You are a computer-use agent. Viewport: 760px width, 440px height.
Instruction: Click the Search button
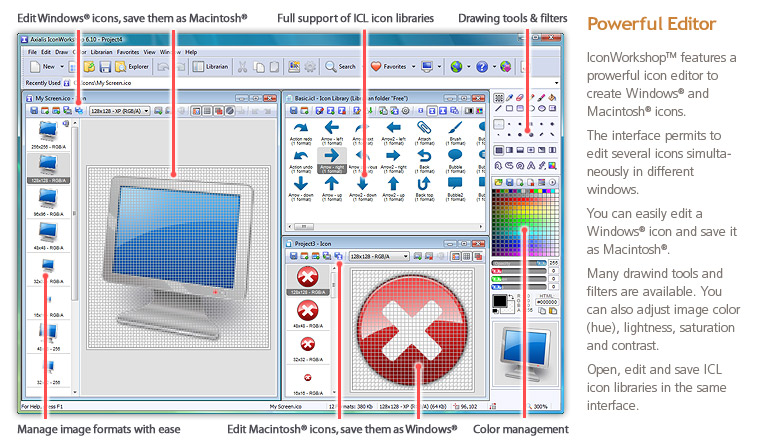pos(341,67)
